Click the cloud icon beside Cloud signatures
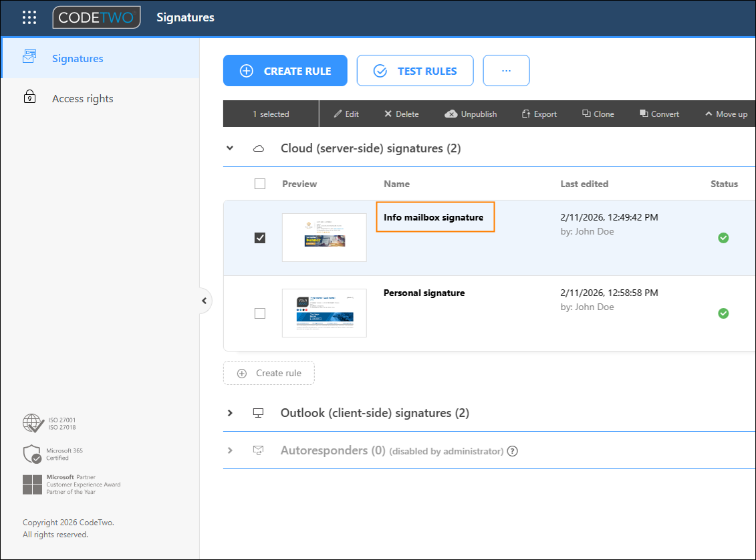 259,148
